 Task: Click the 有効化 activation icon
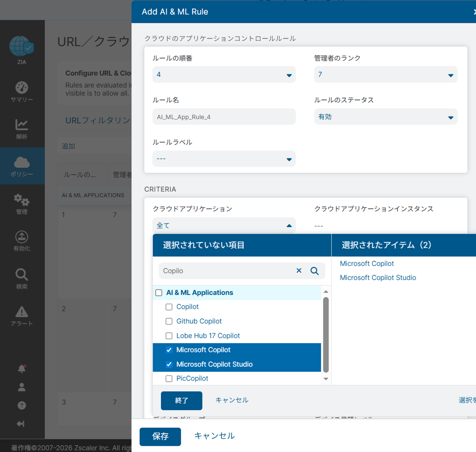(x=22, y=237)
